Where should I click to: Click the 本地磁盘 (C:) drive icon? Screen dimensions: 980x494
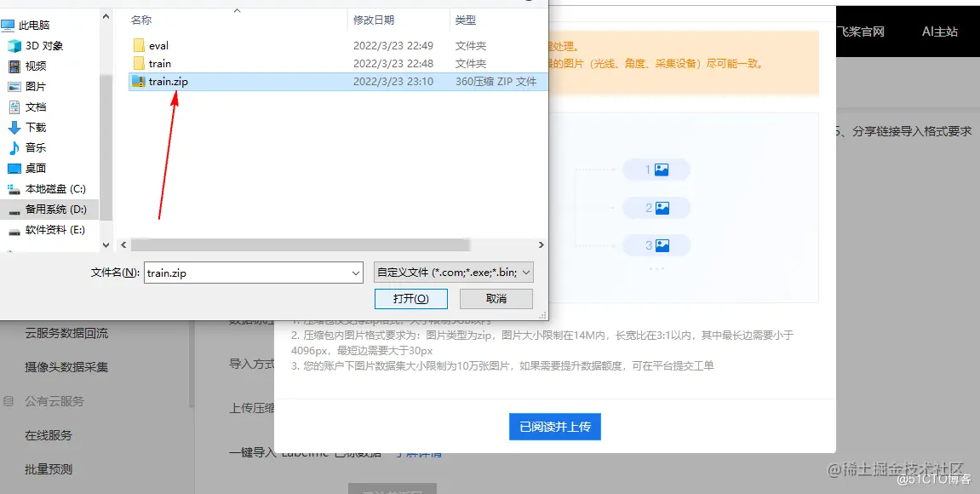[x=14, y=189]
